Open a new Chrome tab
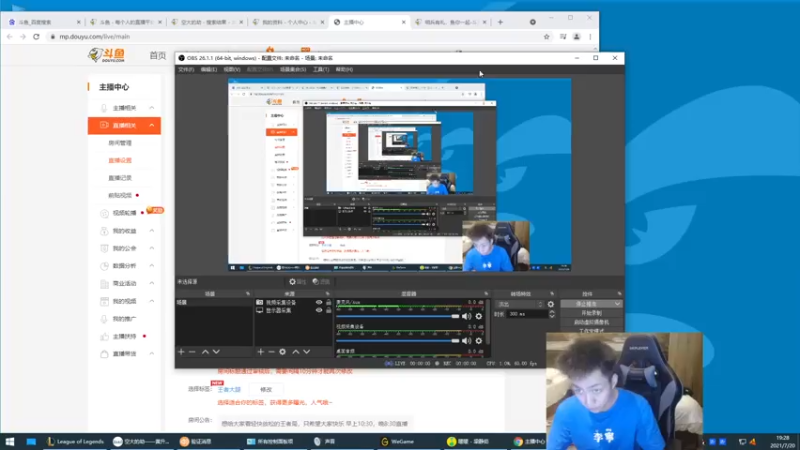 click(500, 22)
